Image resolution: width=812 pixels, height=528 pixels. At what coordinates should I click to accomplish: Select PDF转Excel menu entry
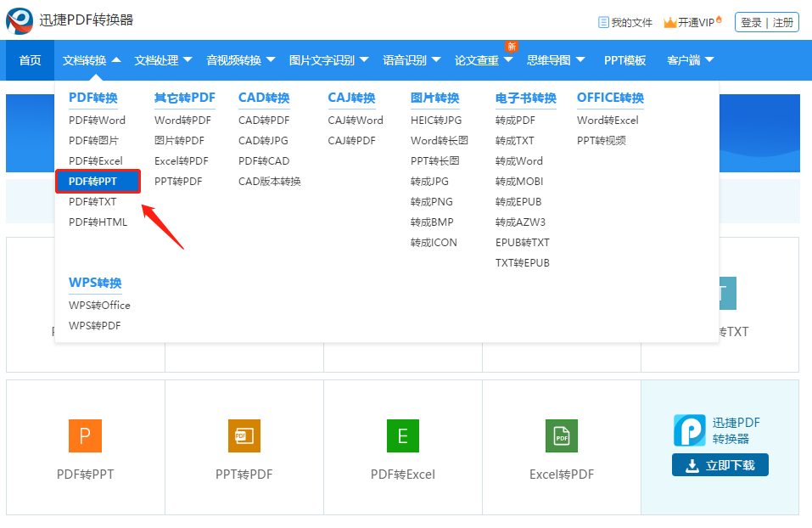[x=96, y=161]
